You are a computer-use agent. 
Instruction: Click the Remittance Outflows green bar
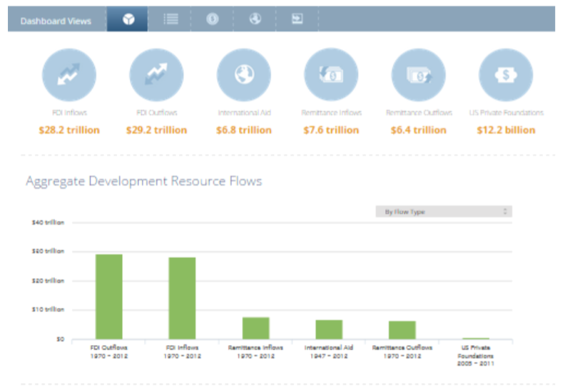pyautogui.click(x=402, y=330)
